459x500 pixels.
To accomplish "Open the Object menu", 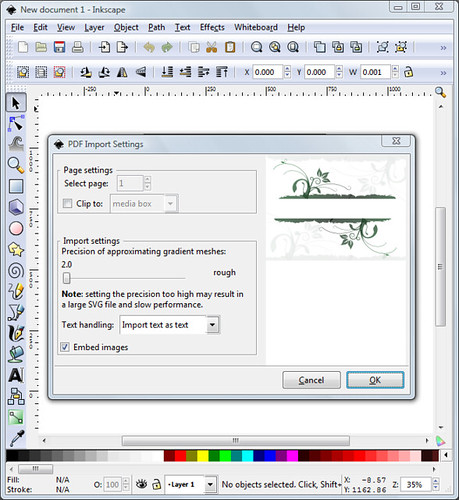I will coord(126,27).
